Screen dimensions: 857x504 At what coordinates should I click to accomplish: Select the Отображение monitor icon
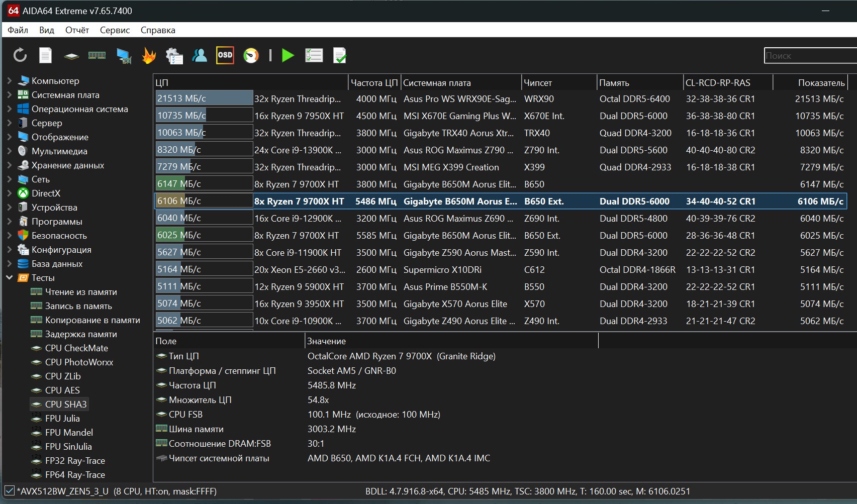pos(23,137)
